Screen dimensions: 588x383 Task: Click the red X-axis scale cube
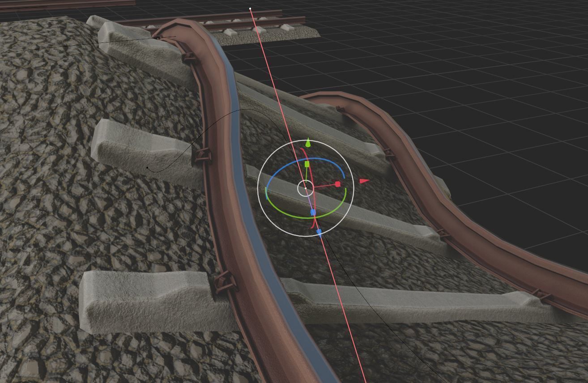[x=338, y=184]
